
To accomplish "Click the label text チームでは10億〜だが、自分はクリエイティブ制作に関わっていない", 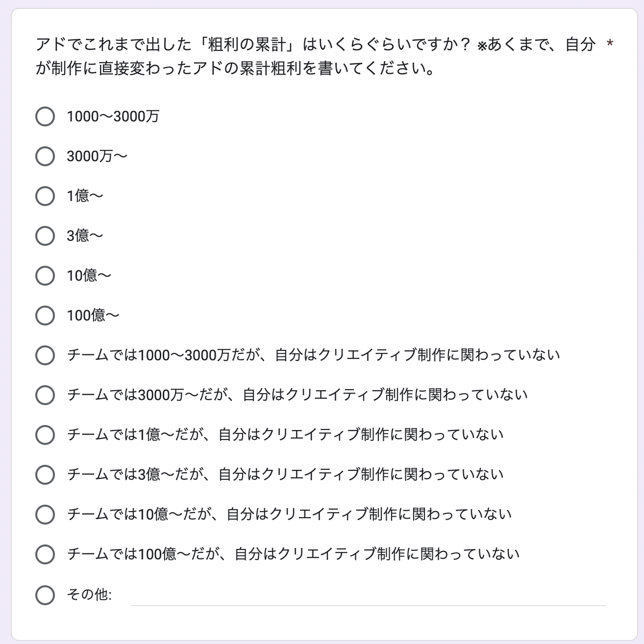I will click(289, 514).
